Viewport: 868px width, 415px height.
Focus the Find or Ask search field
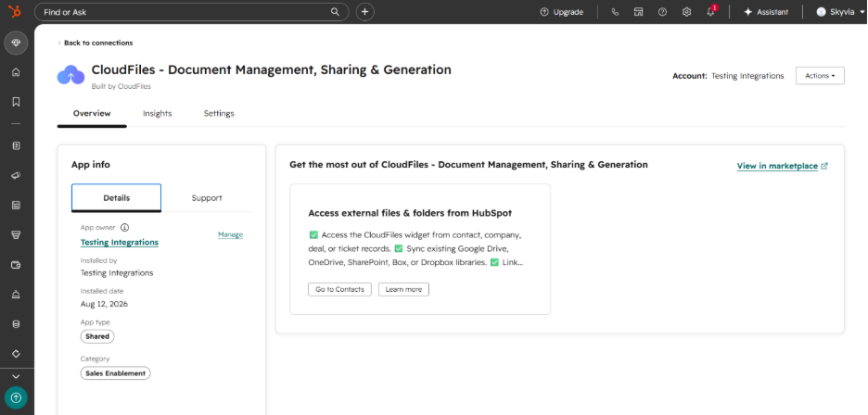192,12
